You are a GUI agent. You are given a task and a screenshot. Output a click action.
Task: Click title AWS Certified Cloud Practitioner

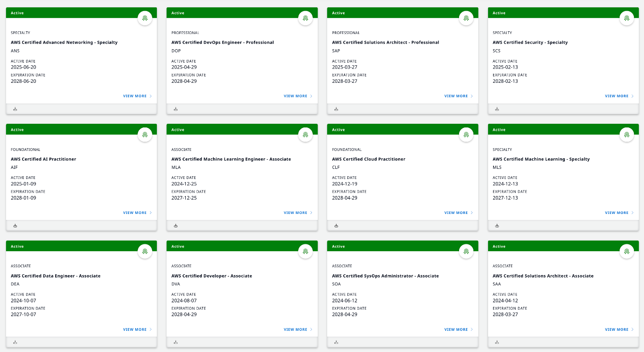pyautogui.click(x=368, y=159)
